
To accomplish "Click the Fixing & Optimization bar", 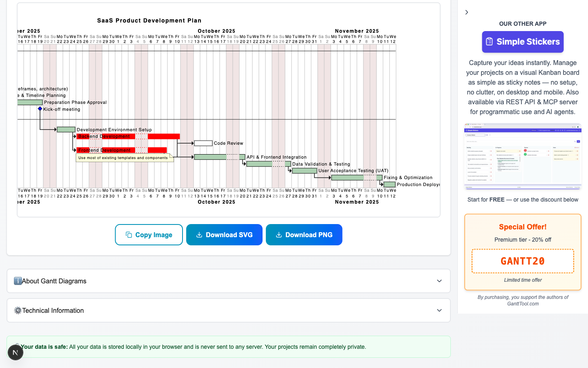I will pyautogui.click(x=357, y=177).
